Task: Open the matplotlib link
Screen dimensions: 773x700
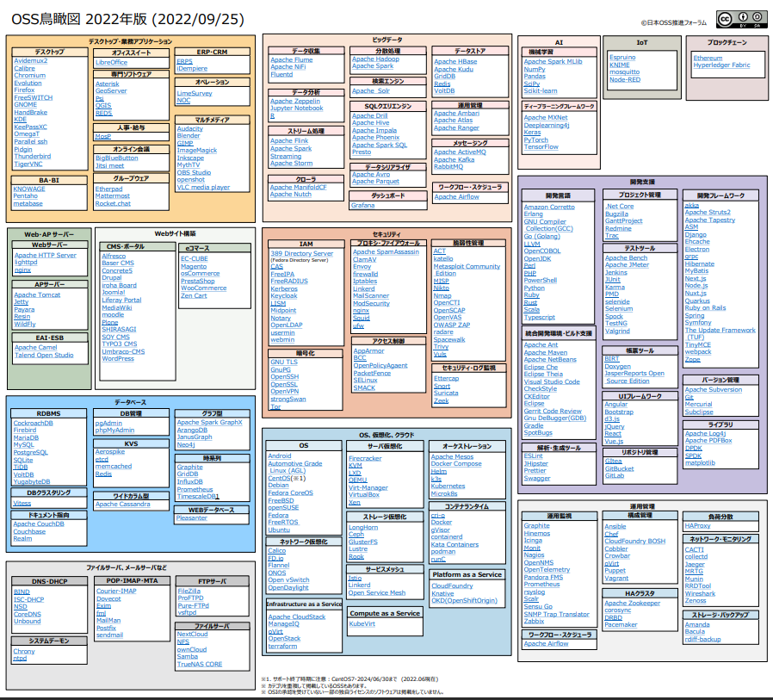Action: pyautogui.click(x=700, y=463)
